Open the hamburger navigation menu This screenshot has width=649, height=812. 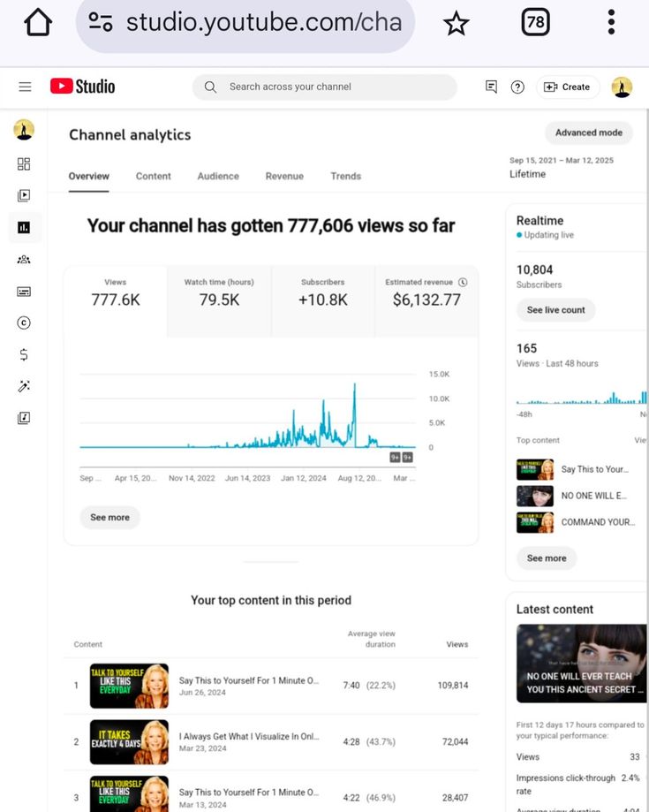click(x=25, y=87)
